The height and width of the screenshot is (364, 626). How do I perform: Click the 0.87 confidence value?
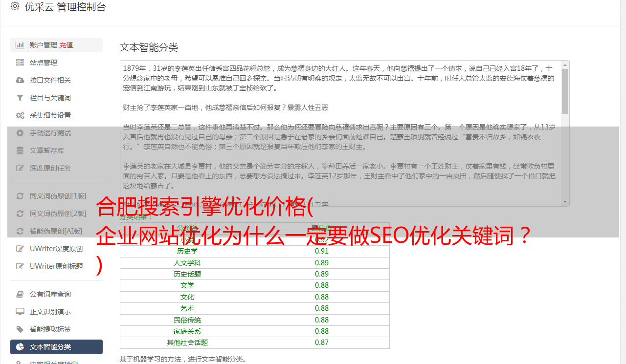click(322, 343)
